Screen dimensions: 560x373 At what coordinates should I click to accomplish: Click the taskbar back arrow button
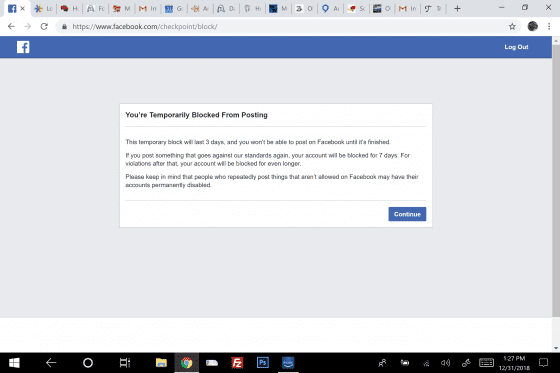(x=51, y=363)
